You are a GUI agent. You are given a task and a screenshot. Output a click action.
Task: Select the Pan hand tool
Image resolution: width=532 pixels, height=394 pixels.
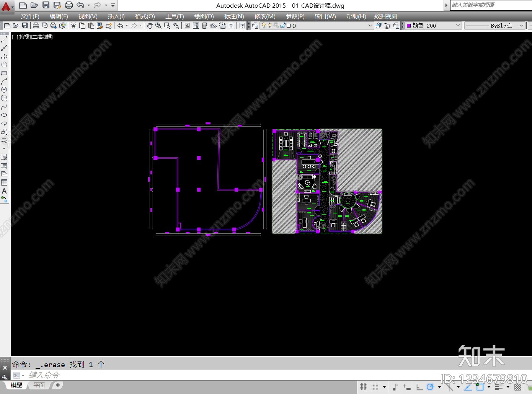click(150, 26)
